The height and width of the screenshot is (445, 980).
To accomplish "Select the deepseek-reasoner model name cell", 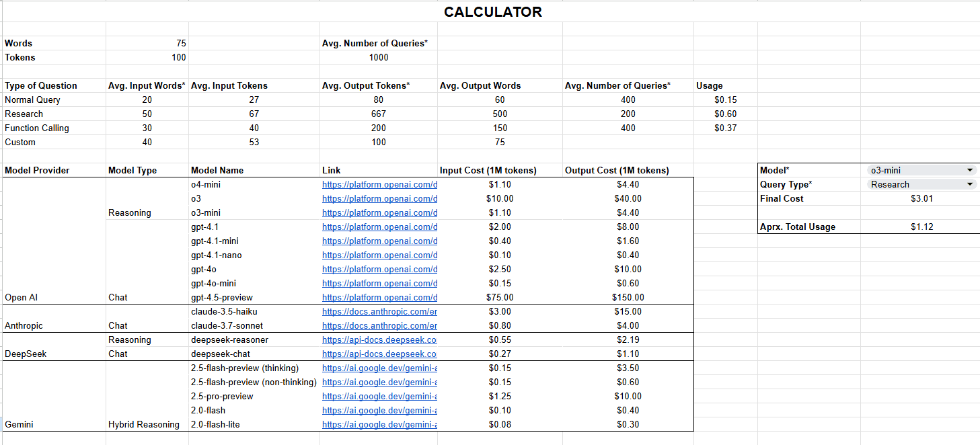I will pos(229,339).
